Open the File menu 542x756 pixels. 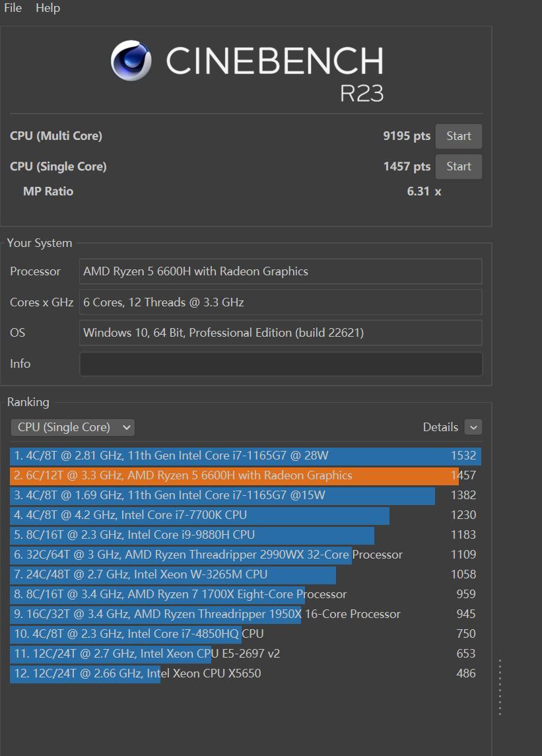[x=13, y=8]
